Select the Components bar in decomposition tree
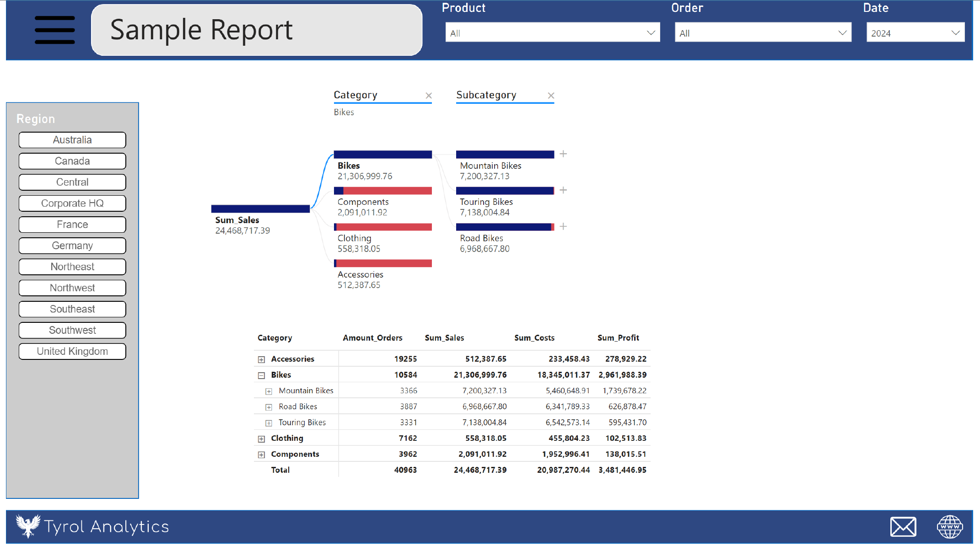Image resolution: width=980 pixels, height=551 pixels. (x=382, y=191)
